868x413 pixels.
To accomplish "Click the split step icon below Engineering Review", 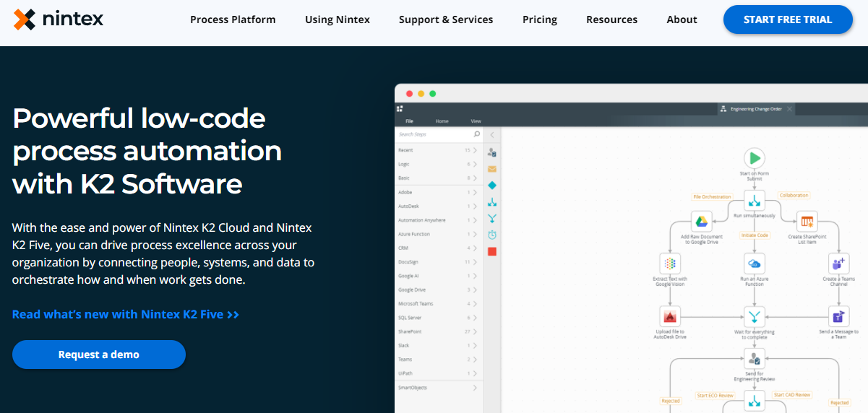I will [x=755, y=401].
